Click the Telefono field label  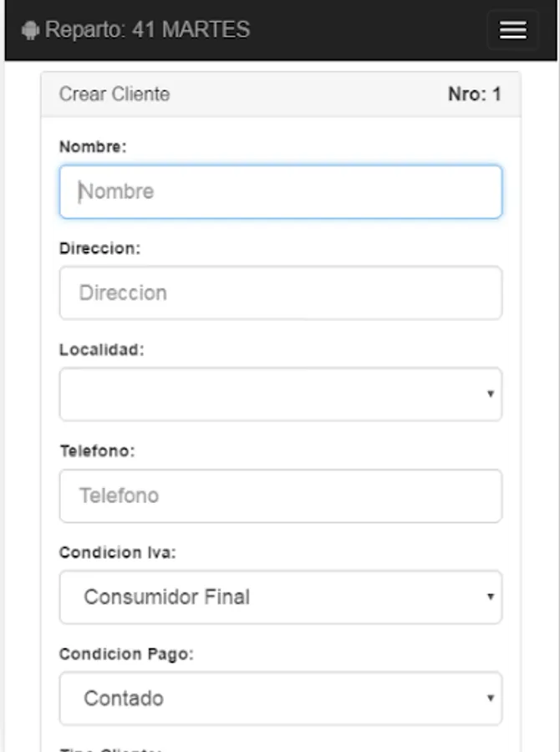tap(97, 450)
